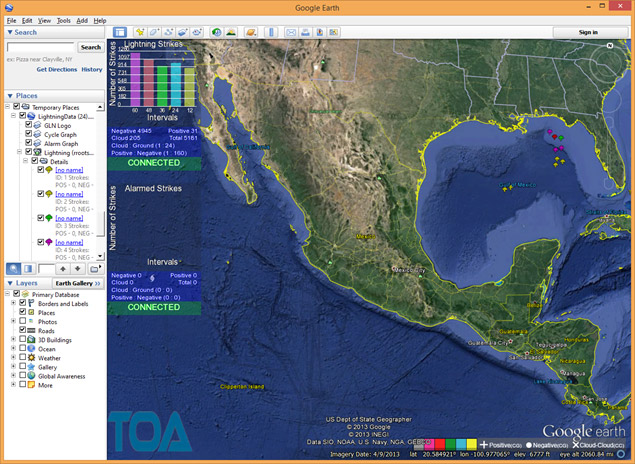Click the move down arrow in the Places panel

77,268
